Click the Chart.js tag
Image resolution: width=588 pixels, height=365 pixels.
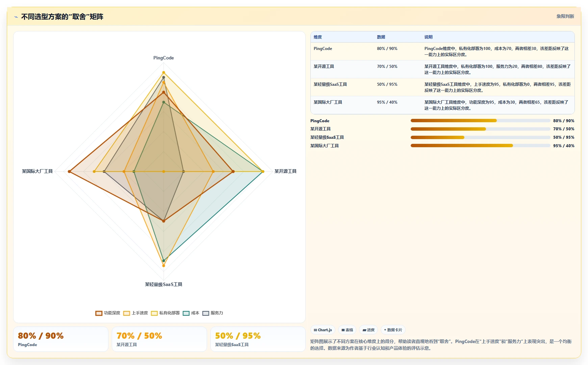[x=323, y=330]
